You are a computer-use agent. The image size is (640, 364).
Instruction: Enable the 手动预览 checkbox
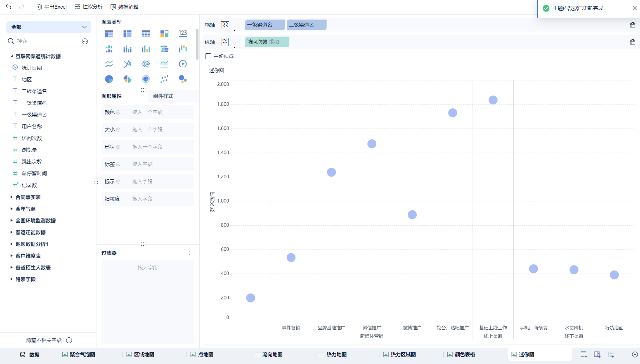click(x=208, y=56)
